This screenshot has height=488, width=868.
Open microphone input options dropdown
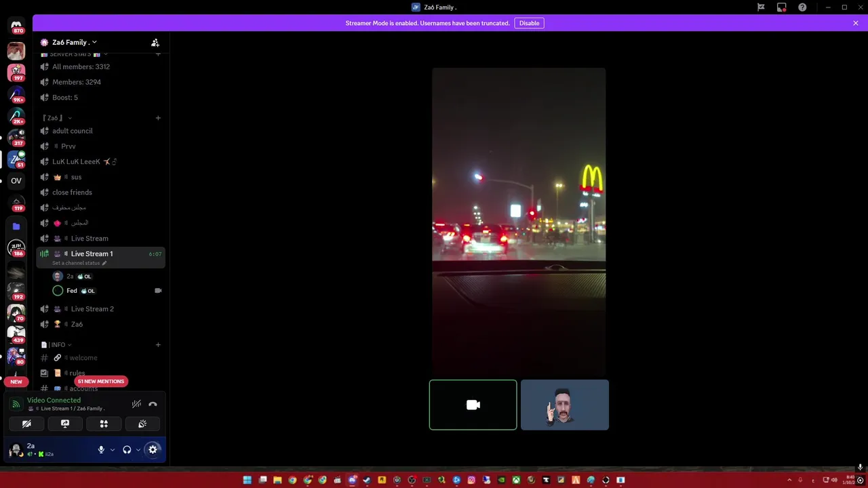[x=113, y=449]
